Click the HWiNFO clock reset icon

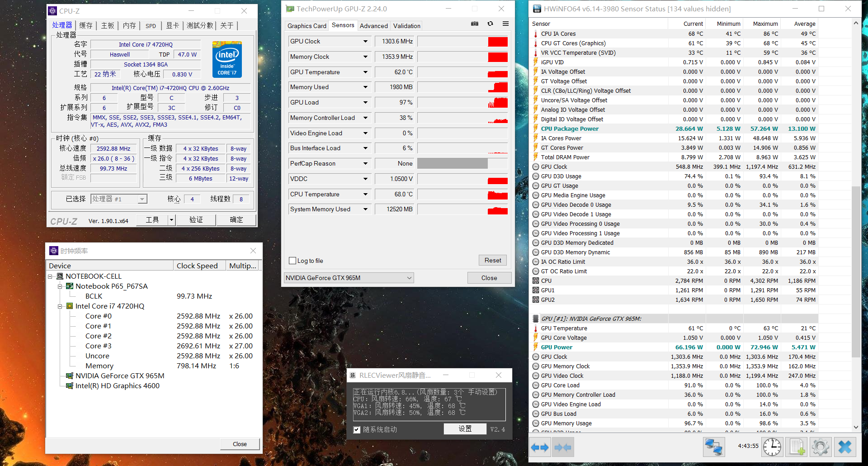[772, 447]
